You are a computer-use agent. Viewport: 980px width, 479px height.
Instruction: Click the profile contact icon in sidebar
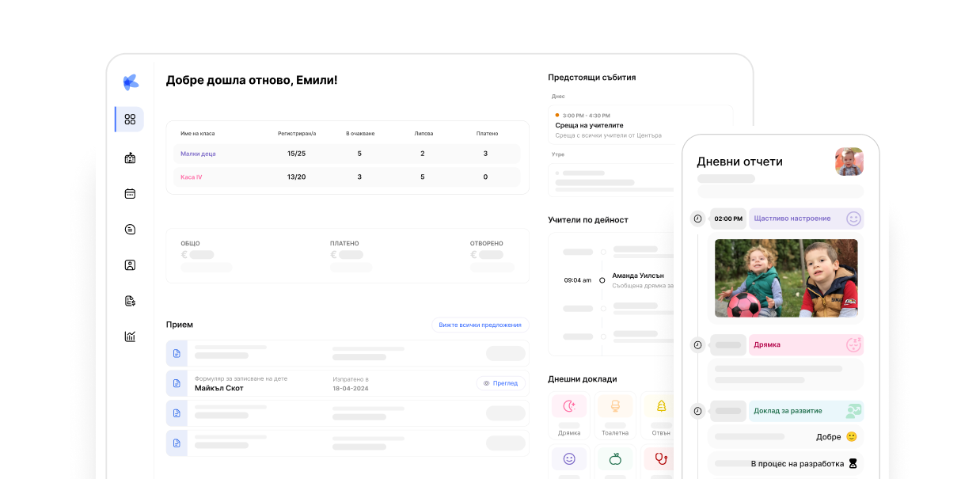point(130,265)
